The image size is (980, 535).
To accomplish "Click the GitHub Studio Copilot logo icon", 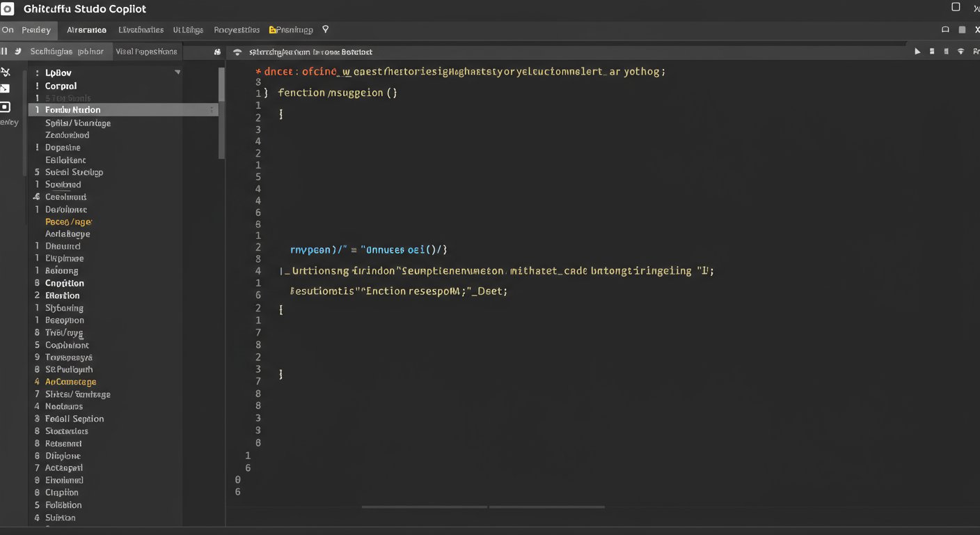I will click(x=8, y=8).
